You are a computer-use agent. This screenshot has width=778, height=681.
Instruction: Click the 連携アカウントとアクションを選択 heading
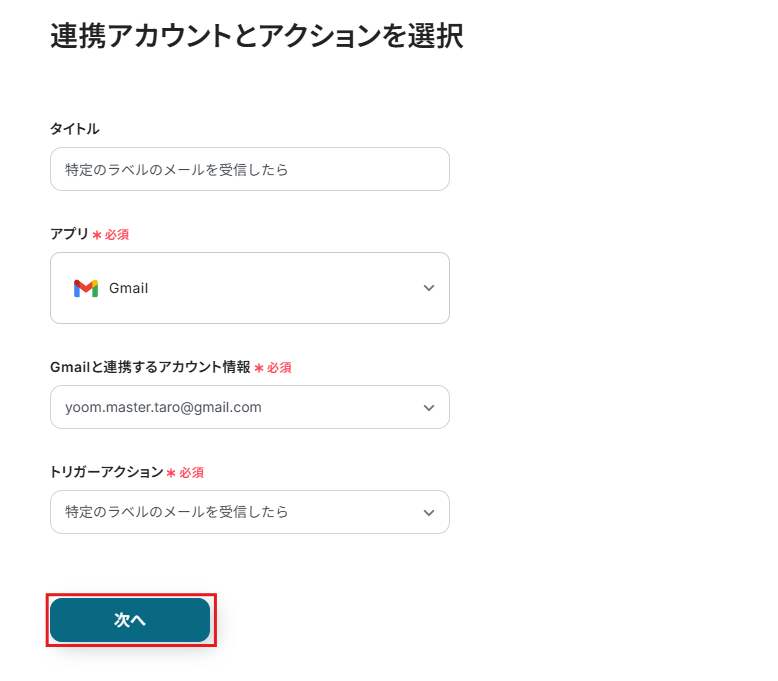tap(256, 37)
